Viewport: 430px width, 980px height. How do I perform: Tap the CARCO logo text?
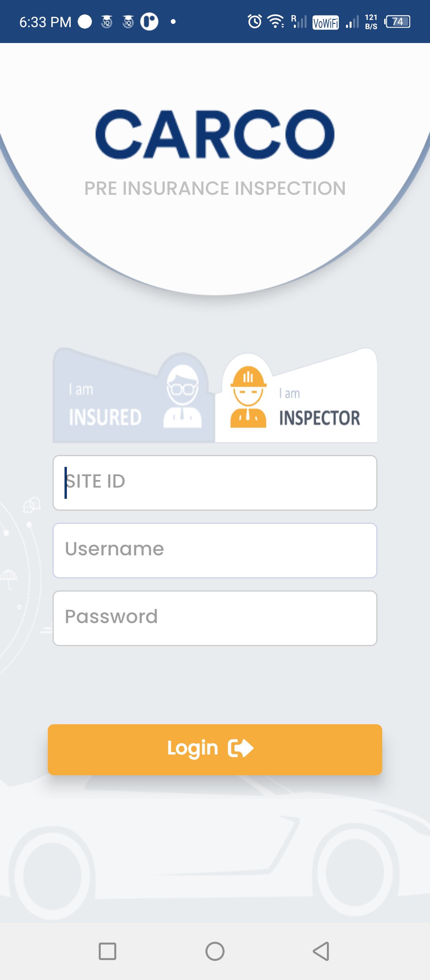click(x=215, y=135)
